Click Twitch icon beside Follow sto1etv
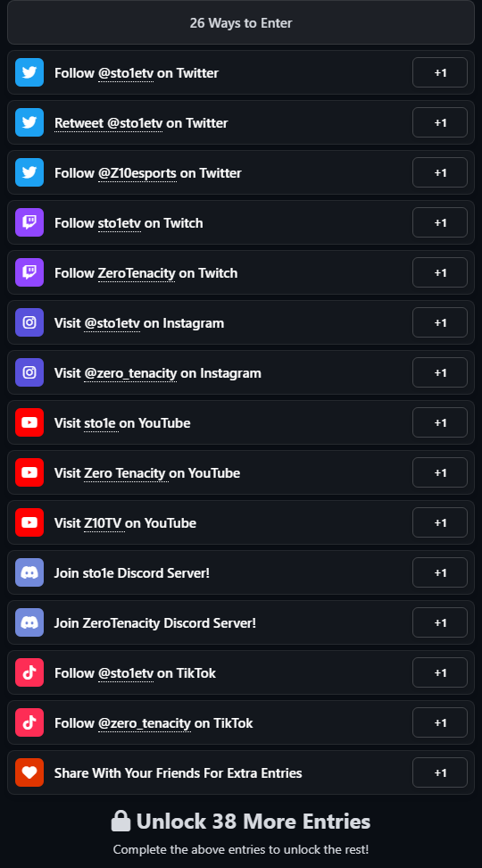482x868 pixels. 29,222
